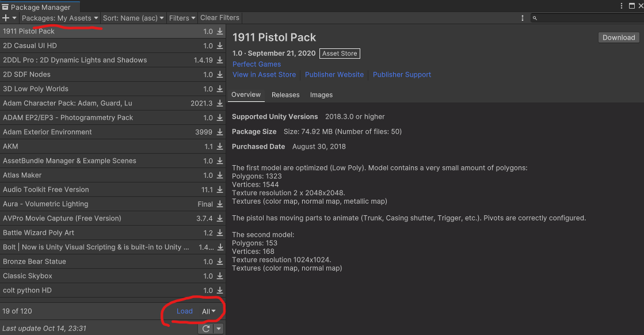
Task: Select the Atlas Maker package
Action: 113,175
